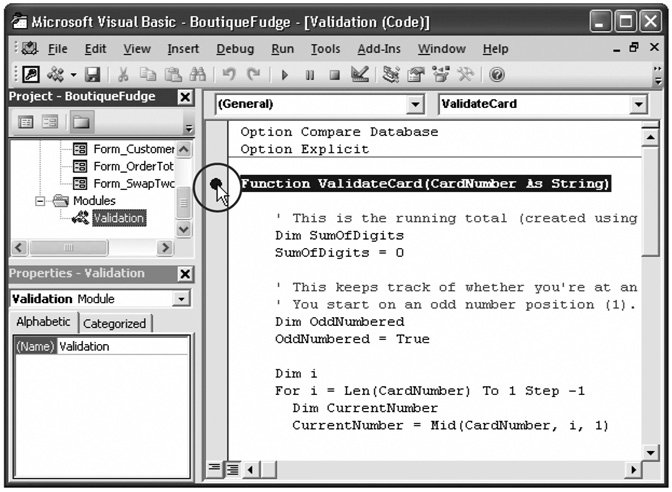Click project tree scroll right arrow
The width and height of the screenshot is (672, 492).
click(165, 247)
